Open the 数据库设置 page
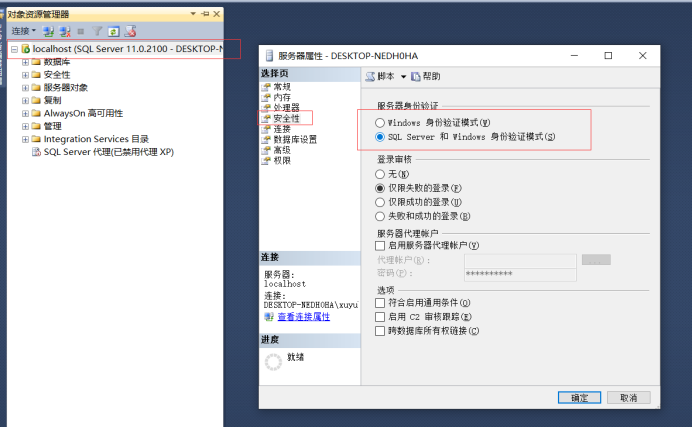Screen dimensions: 692x428 tap(295, 139)
